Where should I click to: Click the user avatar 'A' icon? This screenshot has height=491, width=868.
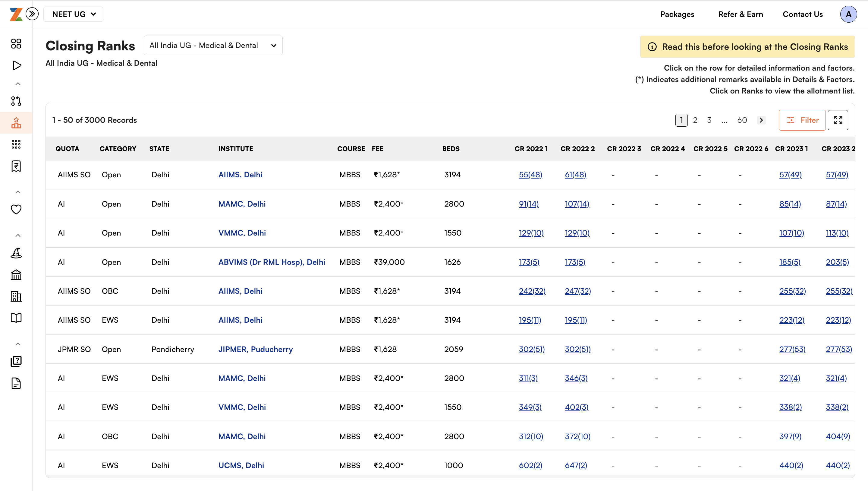[x=848, y=14]
